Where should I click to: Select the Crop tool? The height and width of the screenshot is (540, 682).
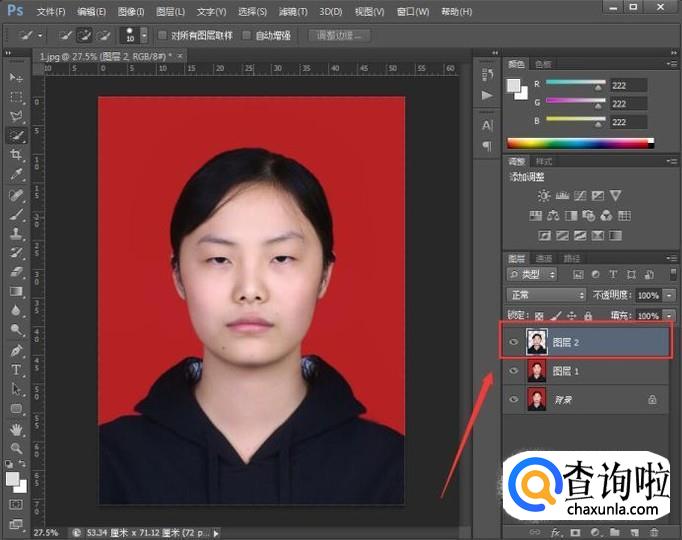coord(16,155)
